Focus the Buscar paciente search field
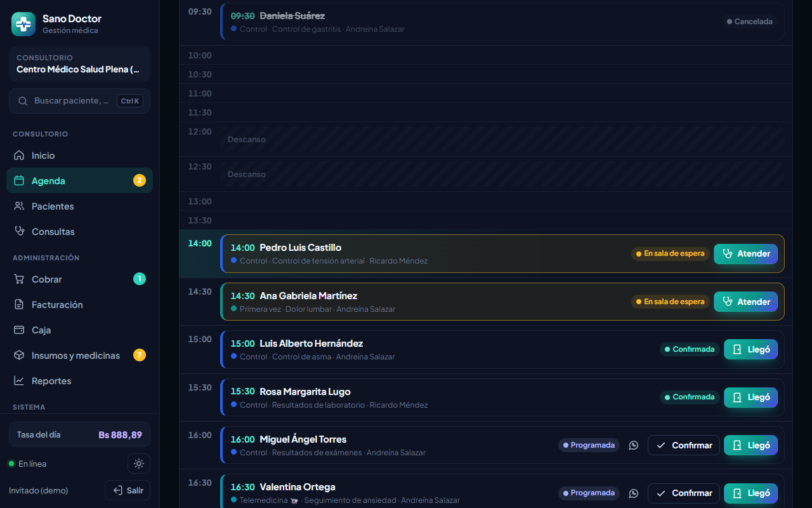This screenshot has width=812, height=508. 79,101
